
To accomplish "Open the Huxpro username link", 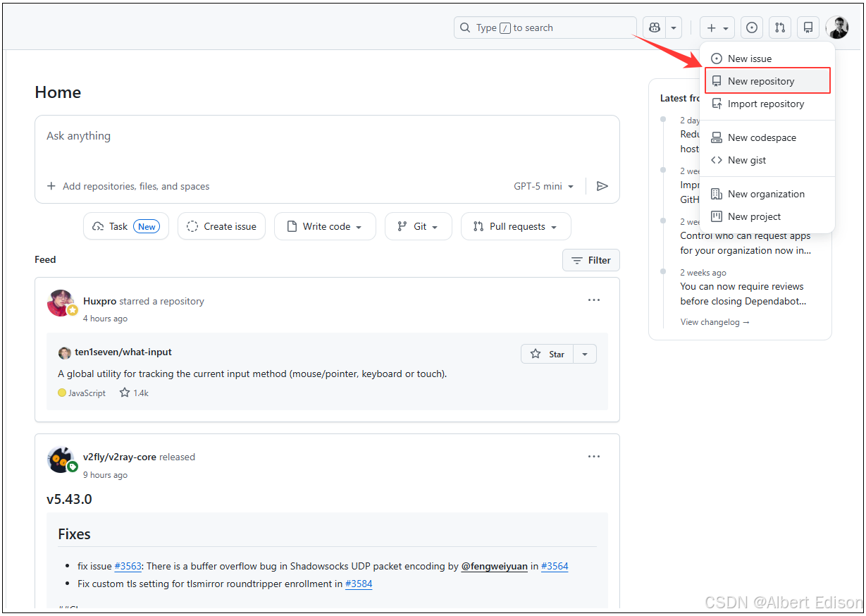I will pos(100,301).
